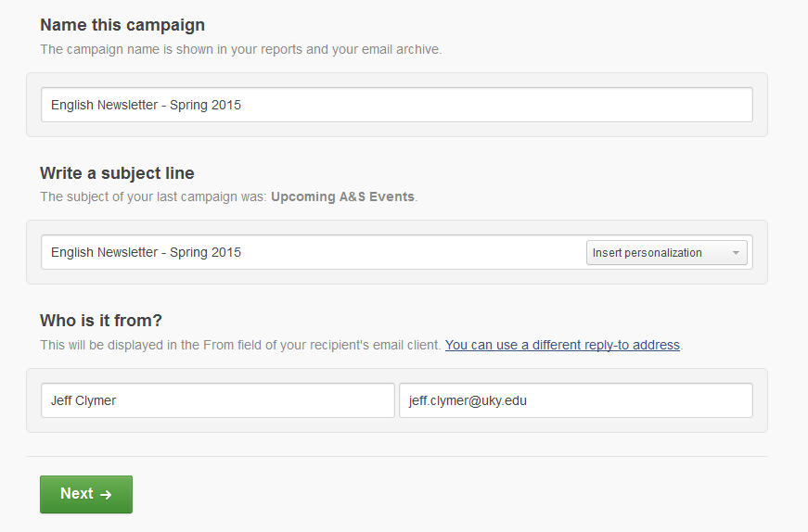Focus the subject line input field
Screen dimensions: 808x532
click(x=313, y=252)
